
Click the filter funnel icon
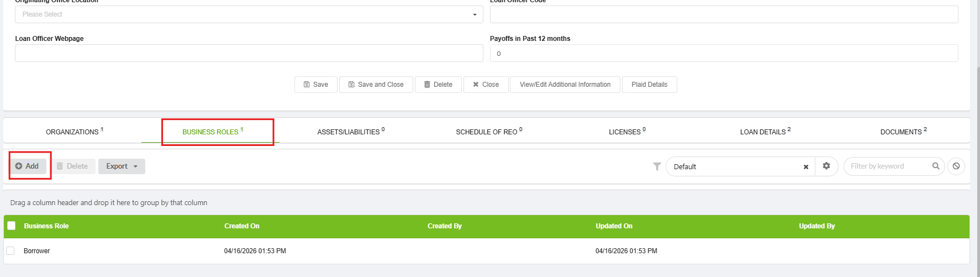click(657, 166)
